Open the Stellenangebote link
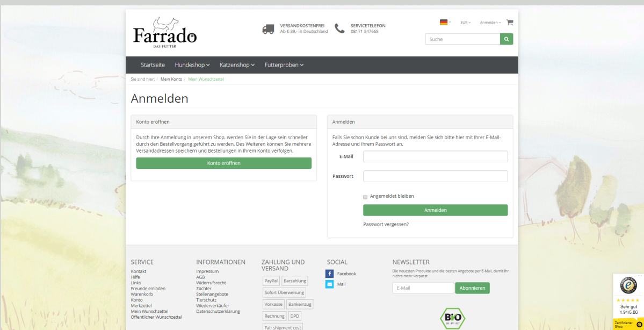Viewport: 644px width, 330px height. pos(212,294)
